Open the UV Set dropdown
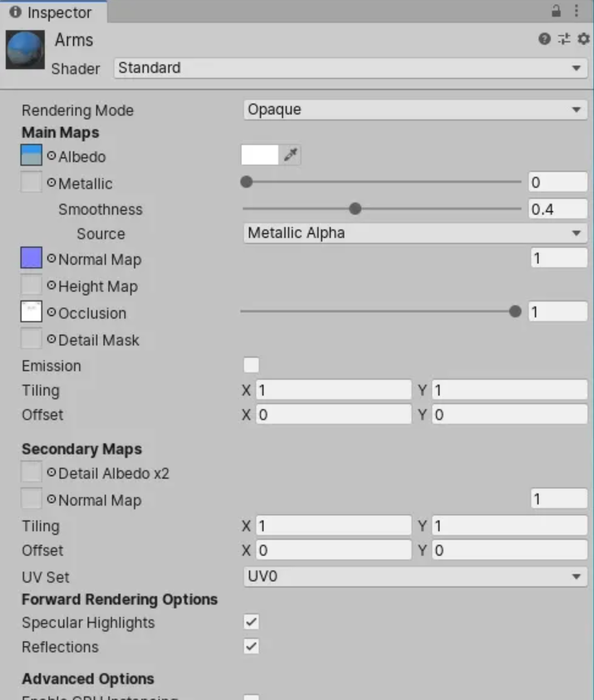 click(x=415, y=577)
